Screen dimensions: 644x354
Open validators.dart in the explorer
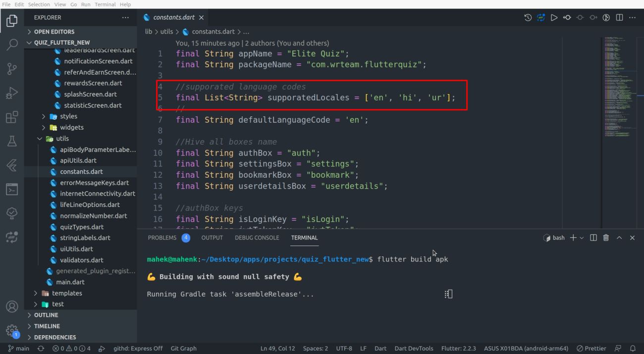[81, 260]
